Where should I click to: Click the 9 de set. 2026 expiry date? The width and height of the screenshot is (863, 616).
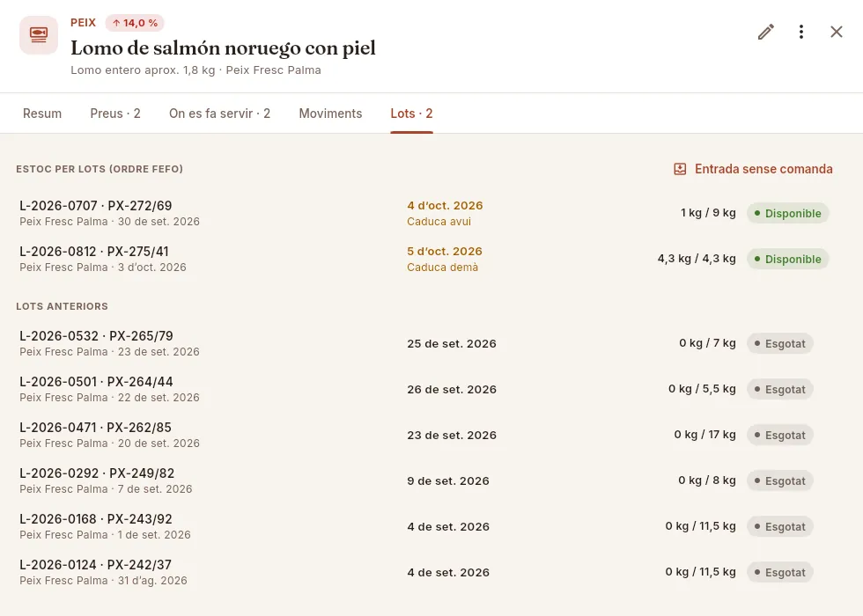coord(448,480)
